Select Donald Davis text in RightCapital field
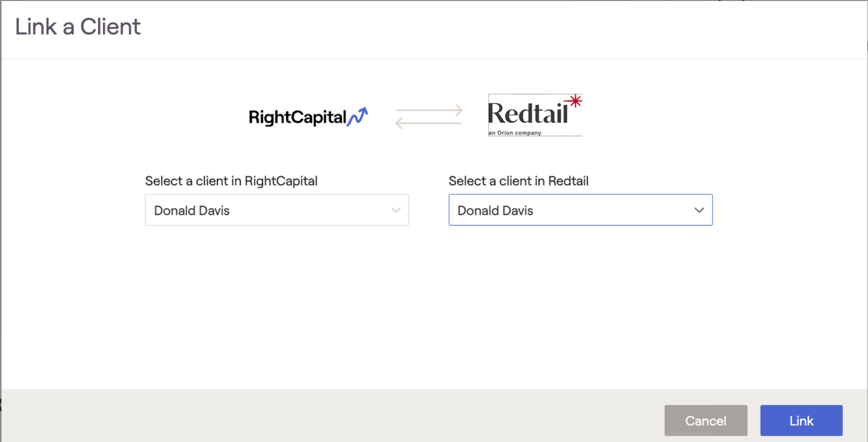Screen dimensions: 868x442 pyautogui.click(x=192, y=210)
